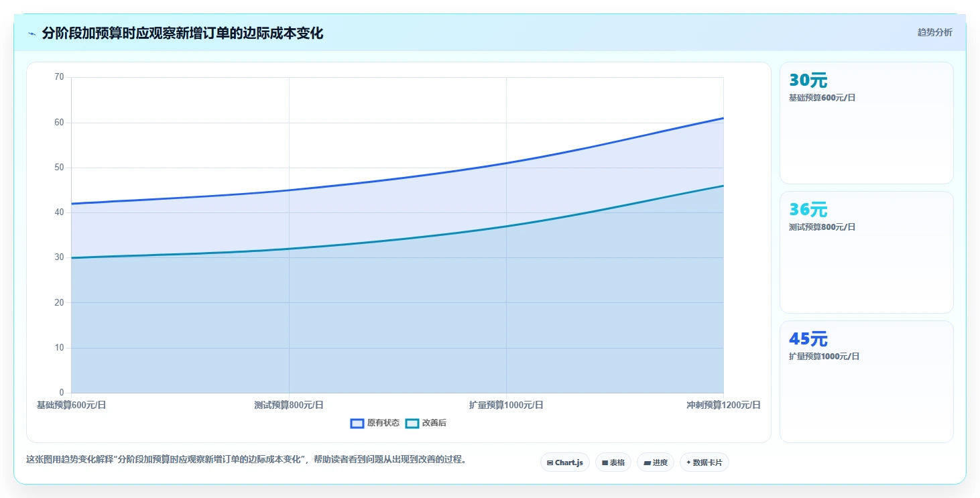Click the card label 测试预算800元/日

(822, 227)
